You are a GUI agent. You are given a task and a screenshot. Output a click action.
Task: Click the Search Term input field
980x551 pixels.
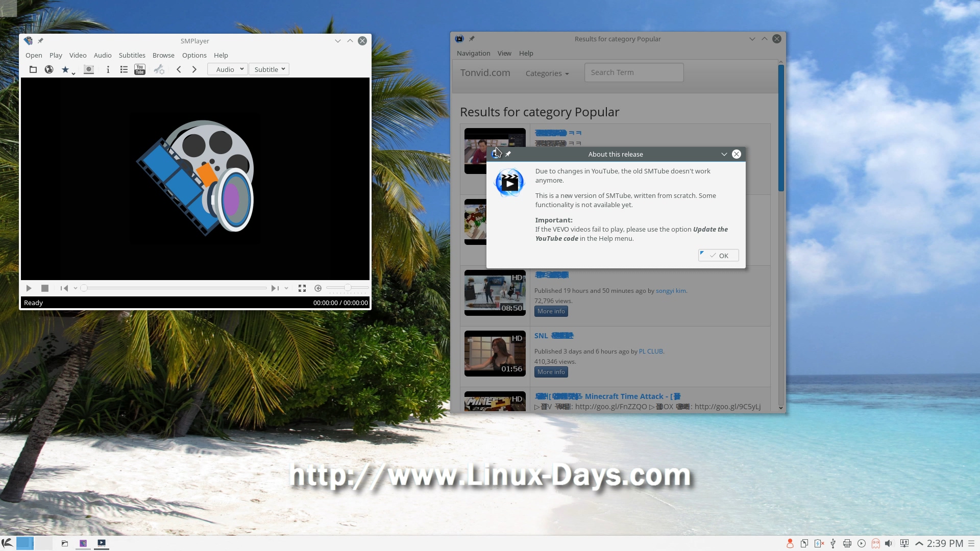634,72
